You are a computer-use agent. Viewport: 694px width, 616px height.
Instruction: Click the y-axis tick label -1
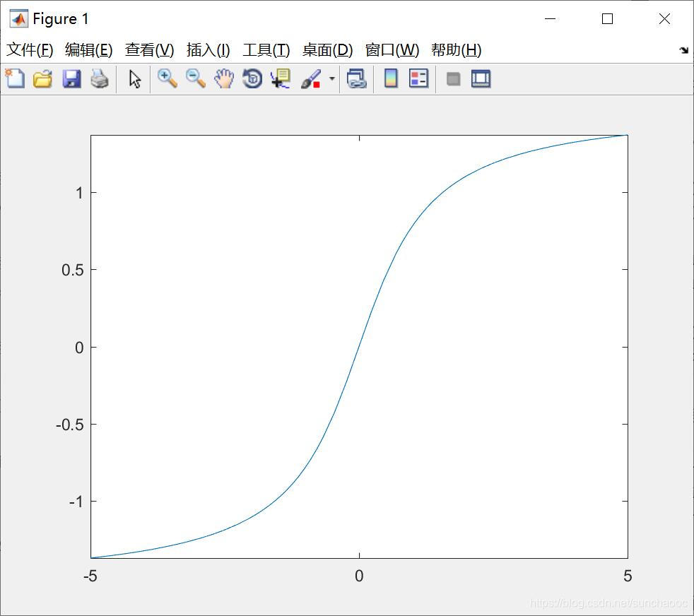pyautogui.click(x=76, y=502)
